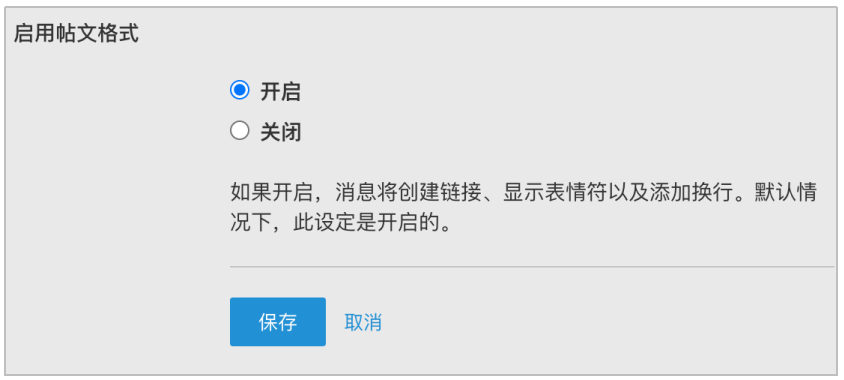Click the empty white radio circle
This screenshot has width=844, height=380.
(240, 131)
